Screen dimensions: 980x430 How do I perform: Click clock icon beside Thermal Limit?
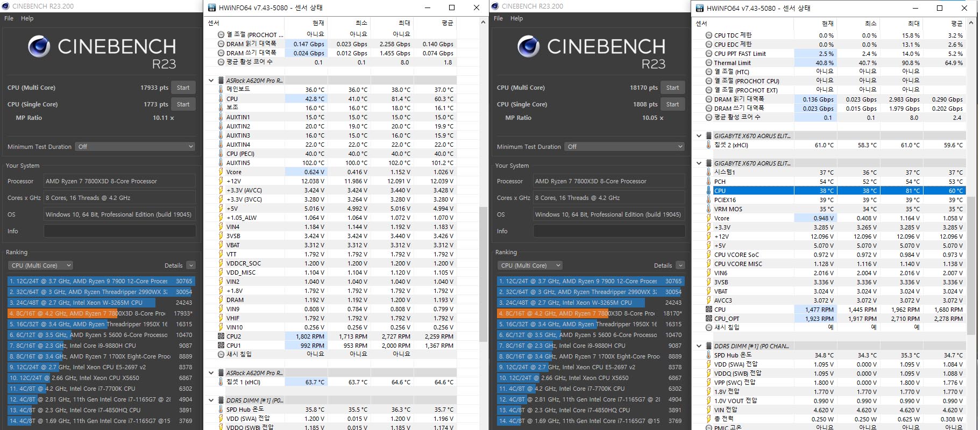coord(709,62)
